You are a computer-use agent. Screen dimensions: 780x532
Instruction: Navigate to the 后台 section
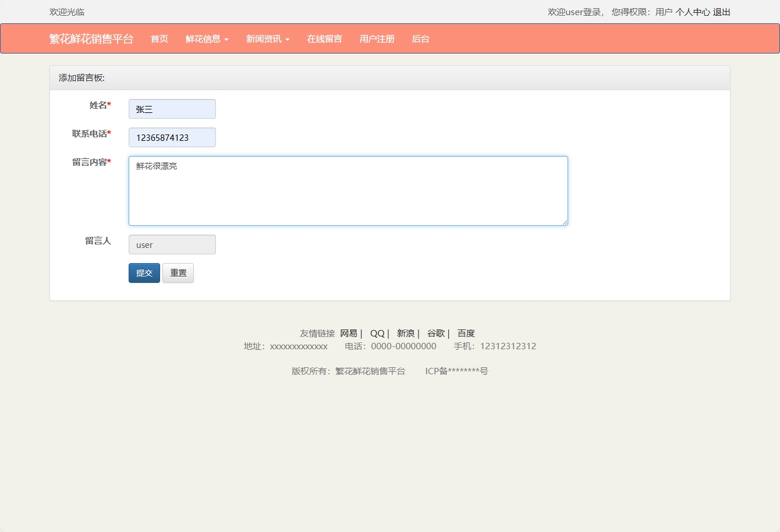tap(420, 39)
